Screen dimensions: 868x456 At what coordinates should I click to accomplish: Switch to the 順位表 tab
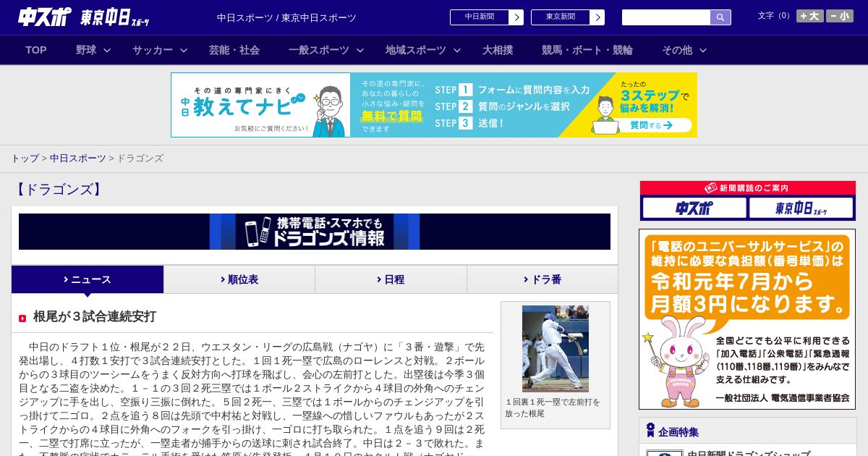point(239,279)
